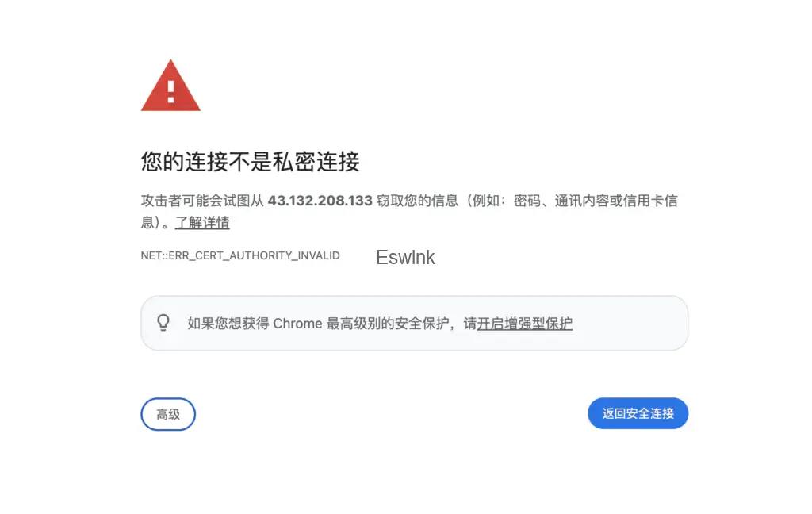The width and height of the screenshot is (812, 514).
Task: Click the 息)。 text before the learn more link
Action: pyautogui.click(x=155, y=223)
